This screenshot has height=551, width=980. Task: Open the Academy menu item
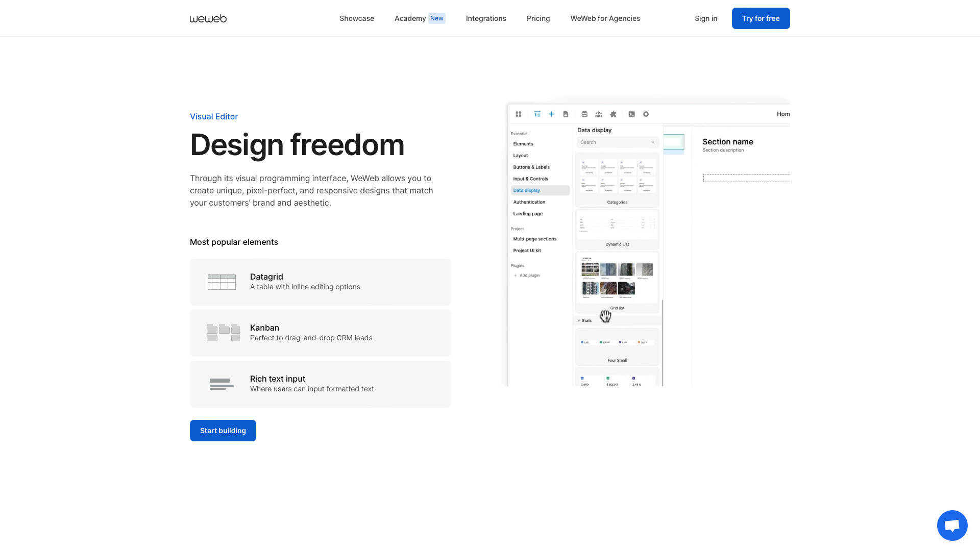coord(410,18)
